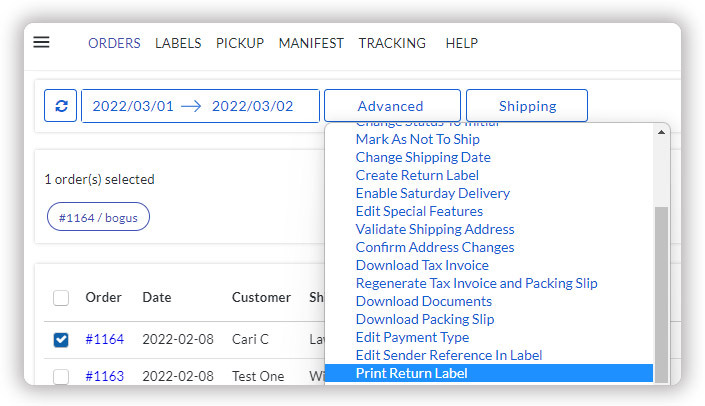Open the MANIFEST tab
Screen dimensions: 705x406
point(311,43)
